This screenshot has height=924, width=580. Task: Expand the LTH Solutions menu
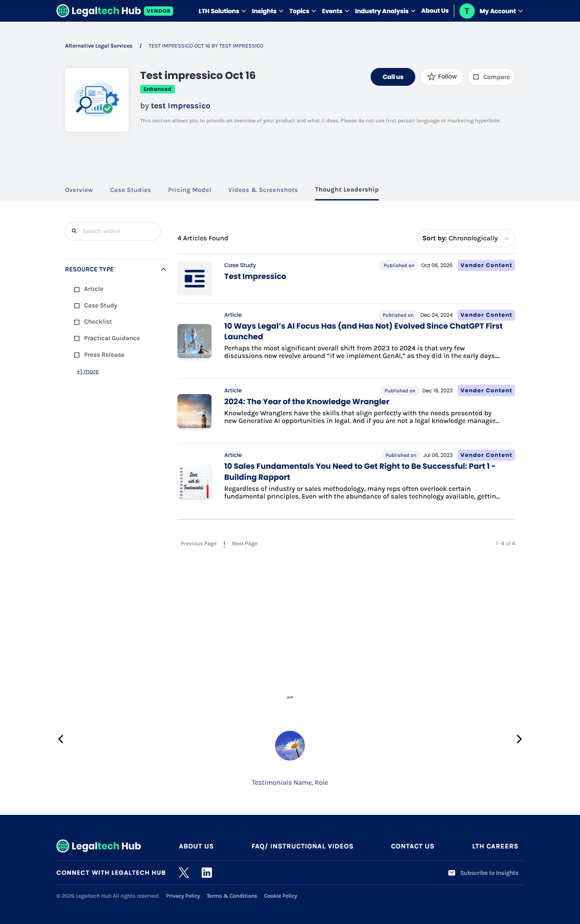coord(222,11)
